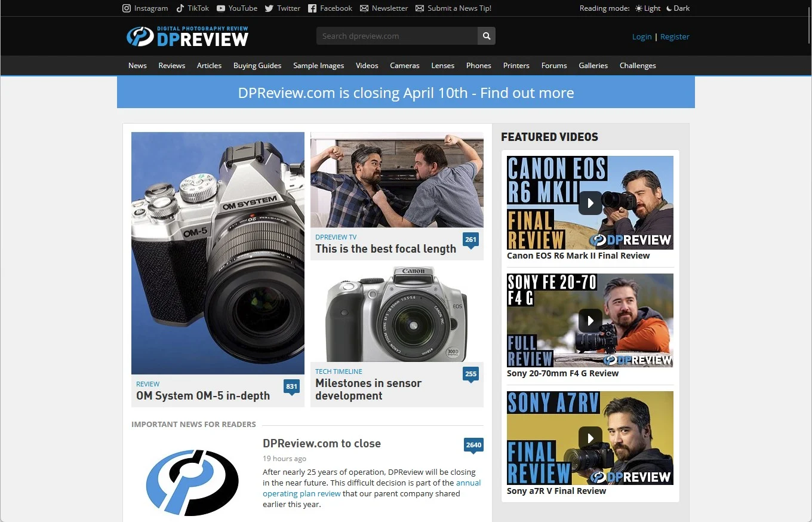Open the OM System OM-5 review image
Image resolution: width=812 pixels, height=522 pixels.
(218, 253)
